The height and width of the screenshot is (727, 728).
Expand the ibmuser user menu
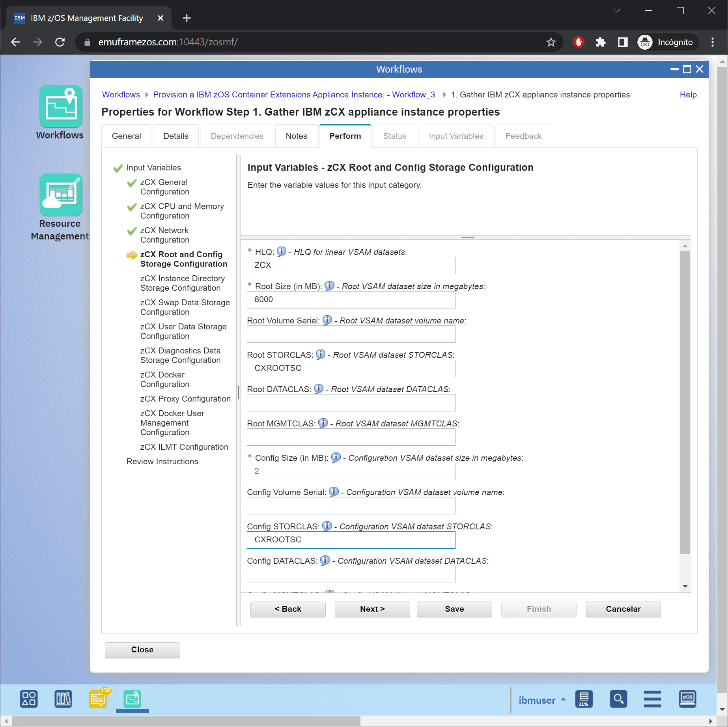[x=541, y=700]
